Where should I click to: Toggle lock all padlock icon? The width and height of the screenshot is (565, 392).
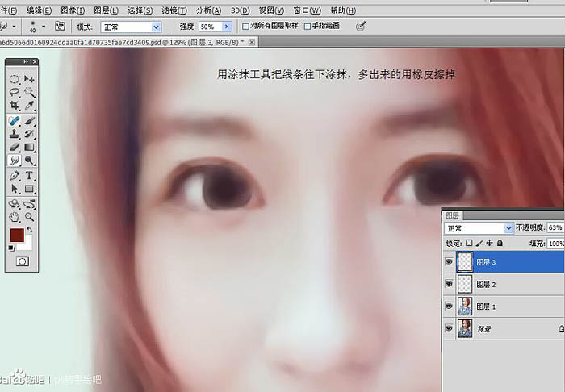click(x=500, y=243)
